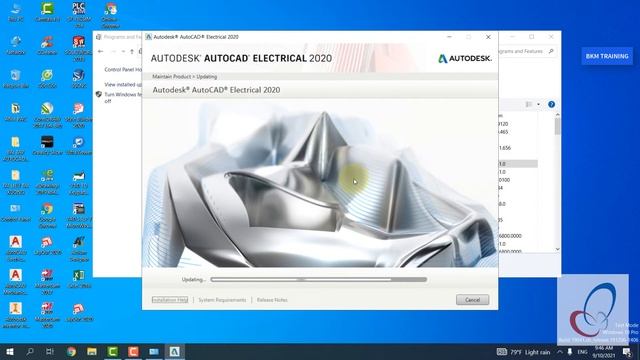
Task: Click Installation Help link in installer
Action: pyautogui.click(x=170, y=300)
